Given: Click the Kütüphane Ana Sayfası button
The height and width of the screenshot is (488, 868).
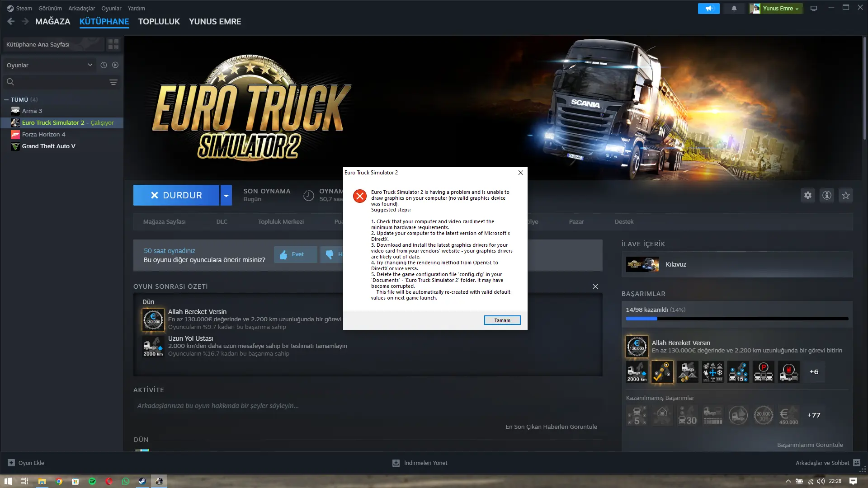Looking at the screenshot, I should pos(53,44).
